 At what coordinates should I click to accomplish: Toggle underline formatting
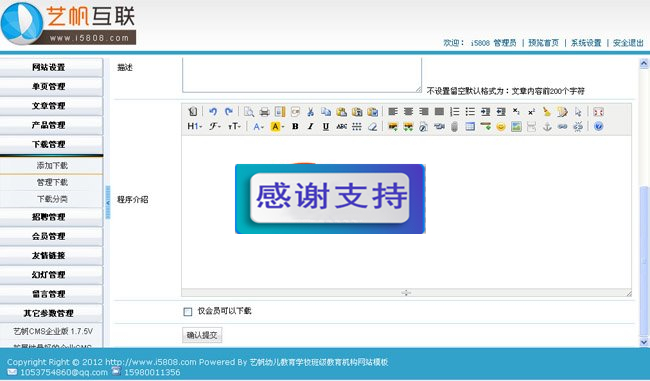point(326,126)
